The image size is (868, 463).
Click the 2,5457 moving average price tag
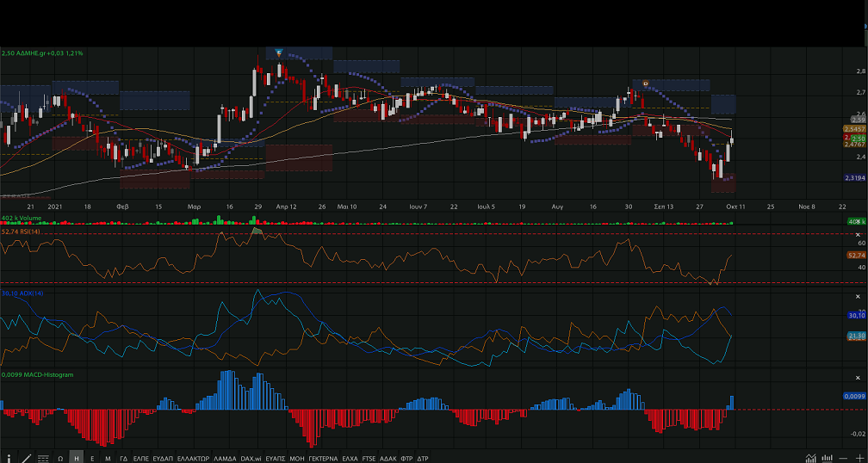854,129
